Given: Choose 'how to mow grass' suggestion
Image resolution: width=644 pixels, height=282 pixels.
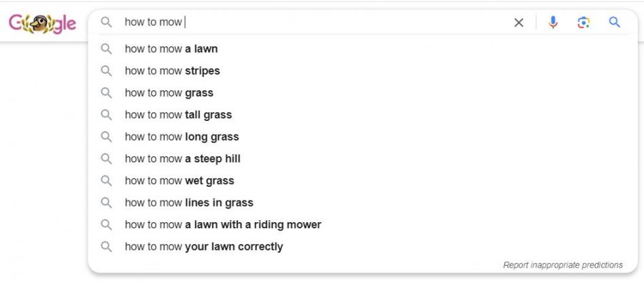Looking at the screenshot, I should coord(169,93).
